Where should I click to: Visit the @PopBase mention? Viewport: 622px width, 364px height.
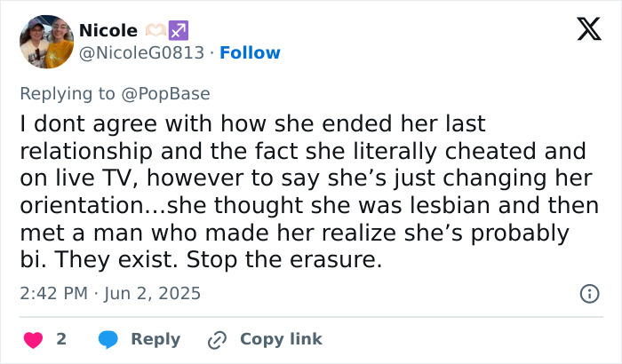172,92
